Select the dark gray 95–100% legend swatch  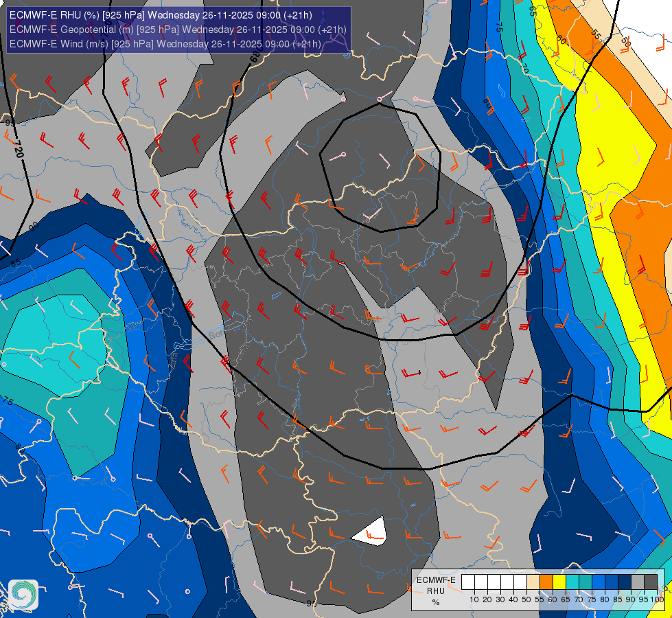point(651,582)
